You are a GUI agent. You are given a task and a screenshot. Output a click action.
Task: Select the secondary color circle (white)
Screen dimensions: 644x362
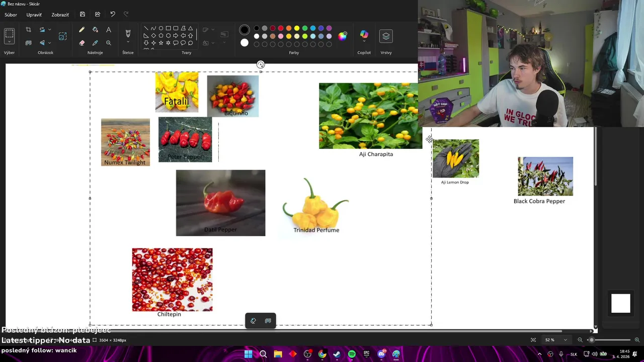[245, 43]
